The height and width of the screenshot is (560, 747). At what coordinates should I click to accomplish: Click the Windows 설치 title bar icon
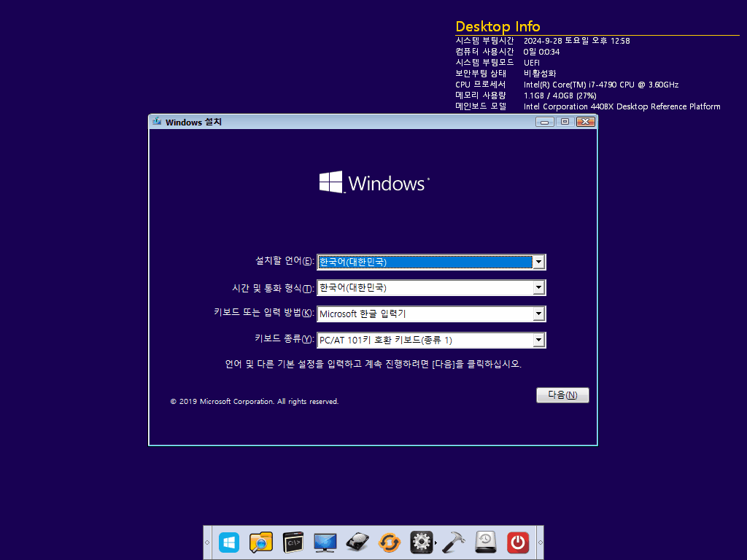click(157, 122)
